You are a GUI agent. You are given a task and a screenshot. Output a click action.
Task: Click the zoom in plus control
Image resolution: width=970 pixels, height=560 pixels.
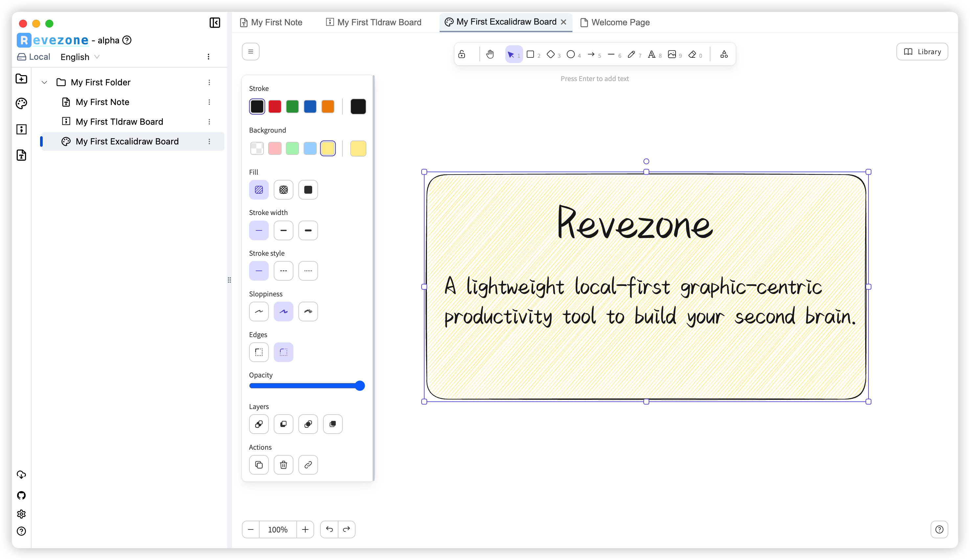pos(305,529)
